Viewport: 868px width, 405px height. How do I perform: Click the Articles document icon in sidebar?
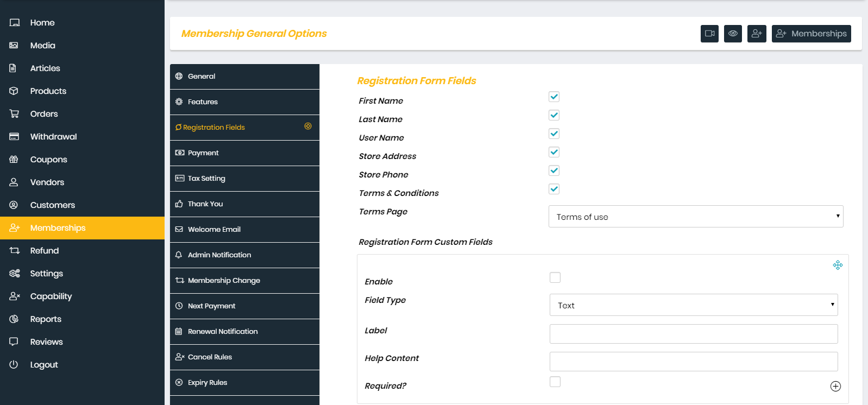[13, 68]
